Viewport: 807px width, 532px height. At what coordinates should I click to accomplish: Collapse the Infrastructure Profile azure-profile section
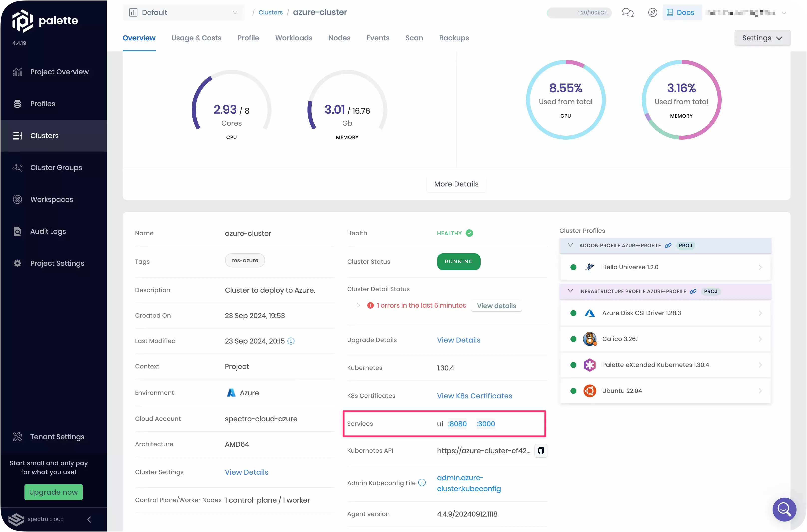pyautogui.click(x=570, y=291)
